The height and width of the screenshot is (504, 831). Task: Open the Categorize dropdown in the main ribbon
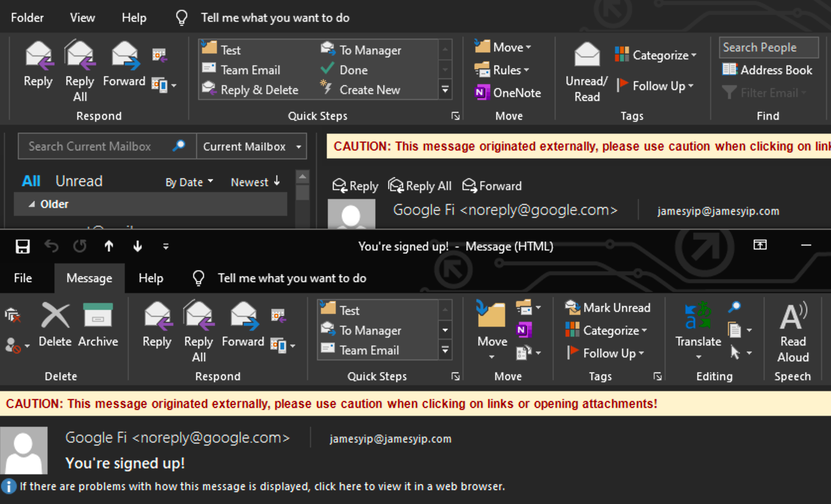pos(656,55)
